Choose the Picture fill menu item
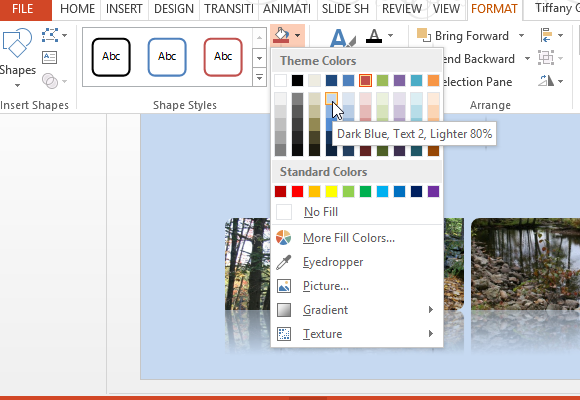 (x=357, y=286)
